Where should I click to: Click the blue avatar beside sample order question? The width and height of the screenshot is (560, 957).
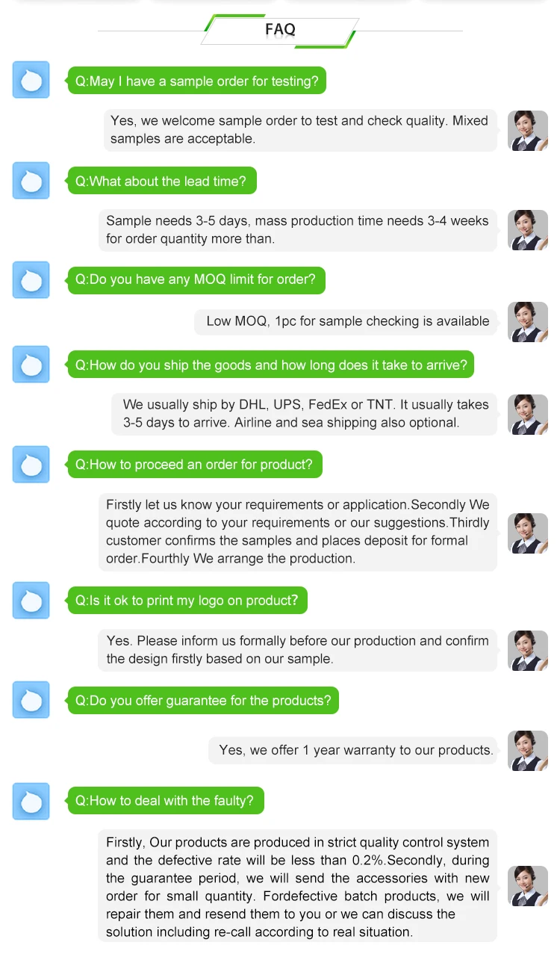coord(31,80)
